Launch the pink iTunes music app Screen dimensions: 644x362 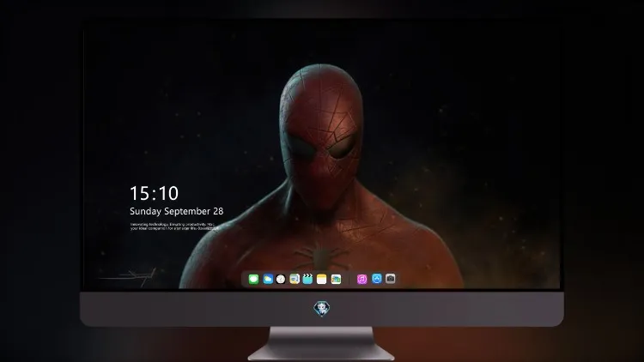tap(361, 279)
